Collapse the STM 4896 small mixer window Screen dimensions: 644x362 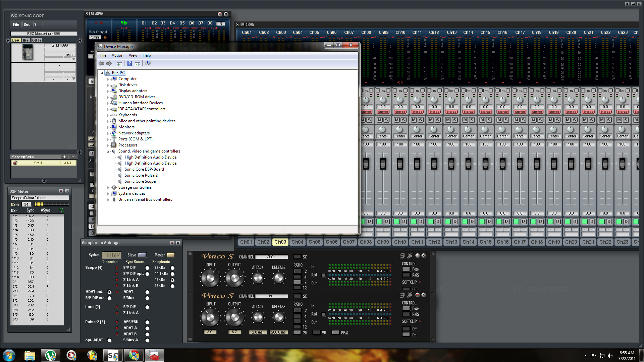tap(220, 14)
